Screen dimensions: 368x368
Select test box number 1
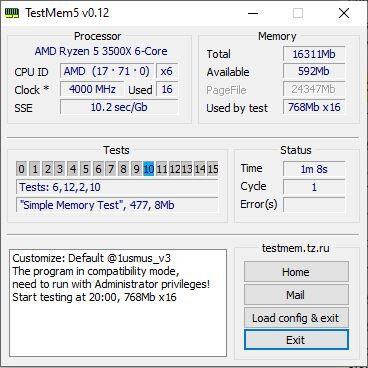pos(35,169)
